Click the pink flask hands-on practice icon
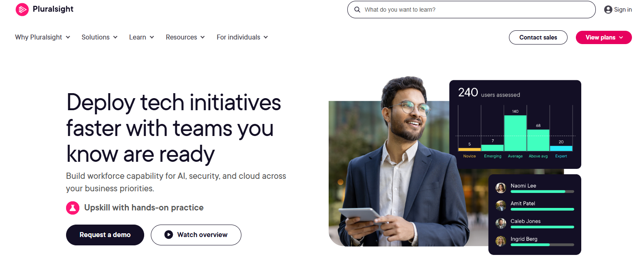This screenshot has height=267, width=644. point(73,208)
